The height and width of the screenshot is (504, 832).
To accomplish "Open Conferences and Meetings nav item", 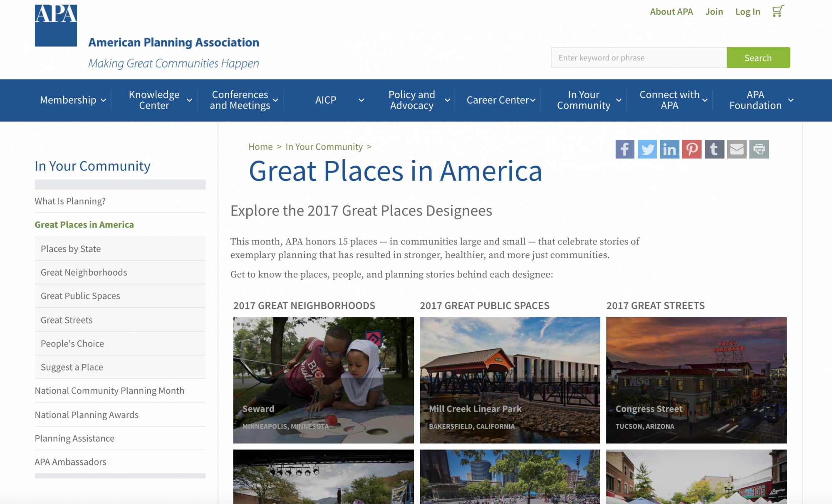I will [240, 100].
